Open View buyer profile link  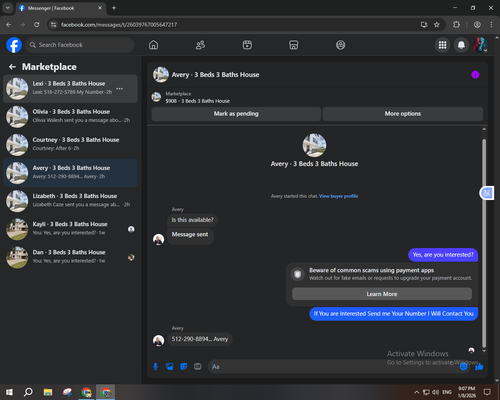338,196
